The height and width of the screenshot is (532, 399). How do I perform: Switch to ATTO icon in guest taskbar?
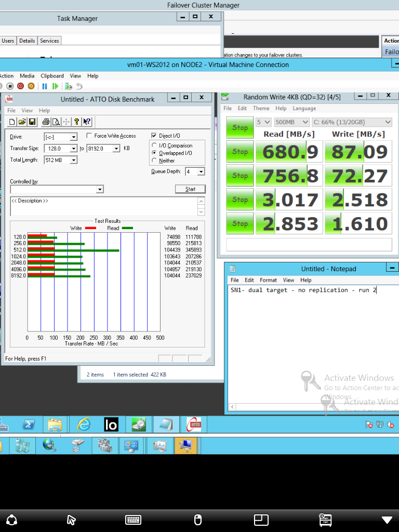point(194,424)
